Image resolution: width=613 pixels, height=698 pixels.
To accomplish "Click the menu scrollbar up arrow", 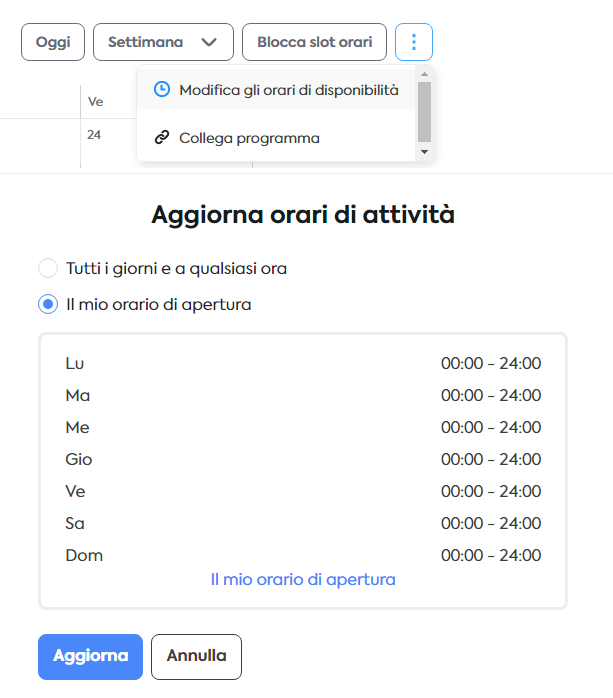I will pyautogui.click(x=424, y=74).
